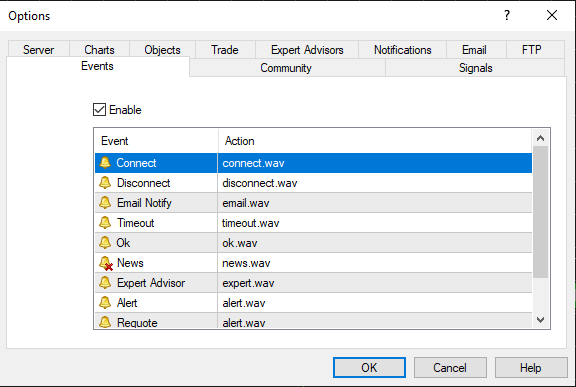
Task: Click the Cancel button
Action: [450, 368]
